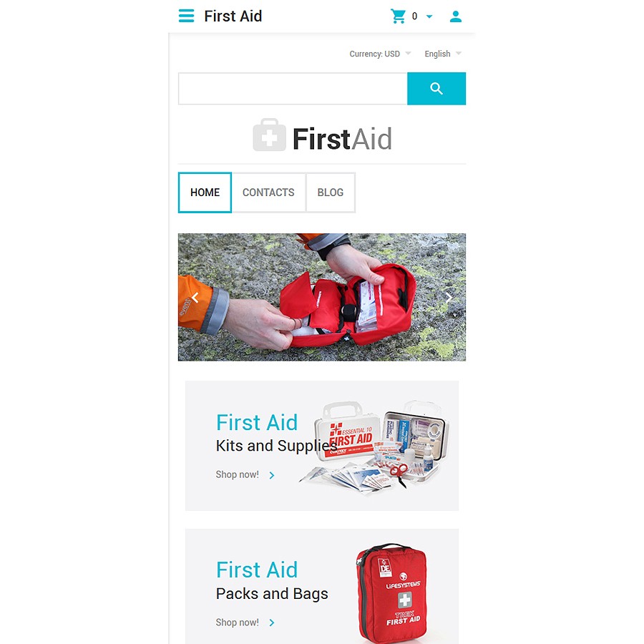Screen dimensions: 644x644
Task: Open the BLOG tab
Action: (331, 192)
